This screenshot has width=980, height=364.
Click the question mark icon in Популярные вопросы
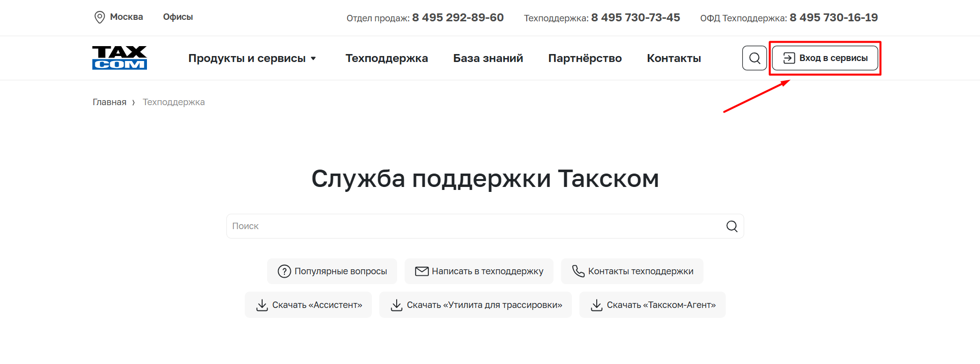click(x=284, y=271)
